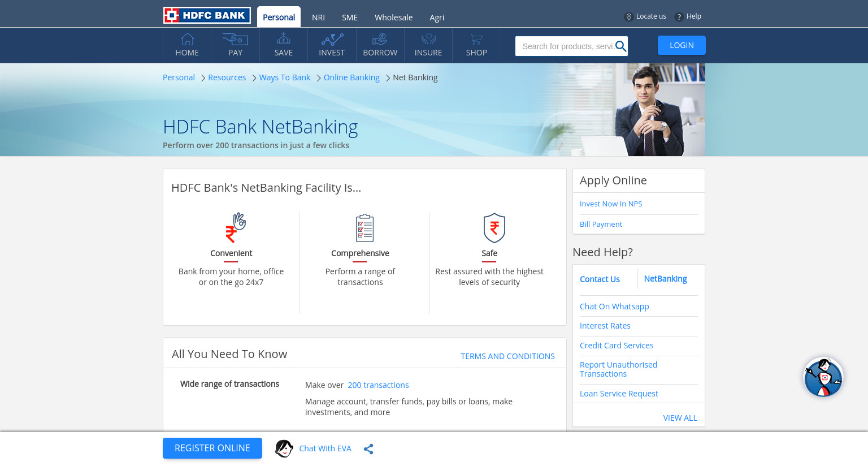This screenshot has height=466, width=868.
Task: Open Loan Service Request link
Action: pyautogui.click(x=619, y=394)
